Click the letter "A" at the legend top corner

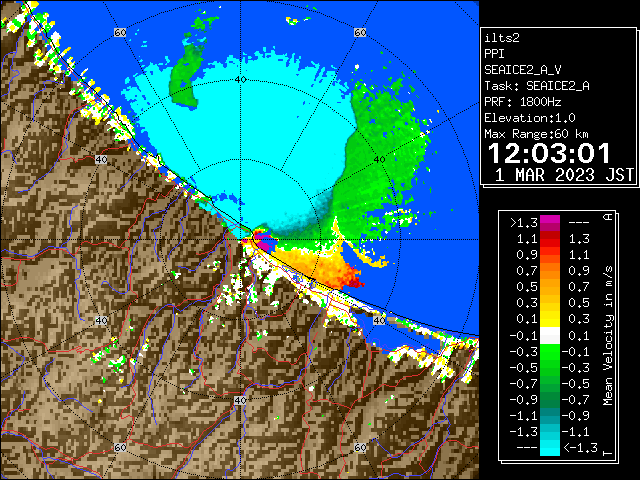608,217
